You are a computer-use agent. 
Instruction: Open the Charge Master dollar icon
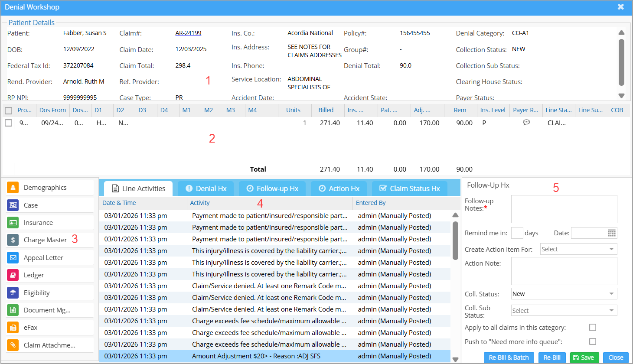click(13, 240)
